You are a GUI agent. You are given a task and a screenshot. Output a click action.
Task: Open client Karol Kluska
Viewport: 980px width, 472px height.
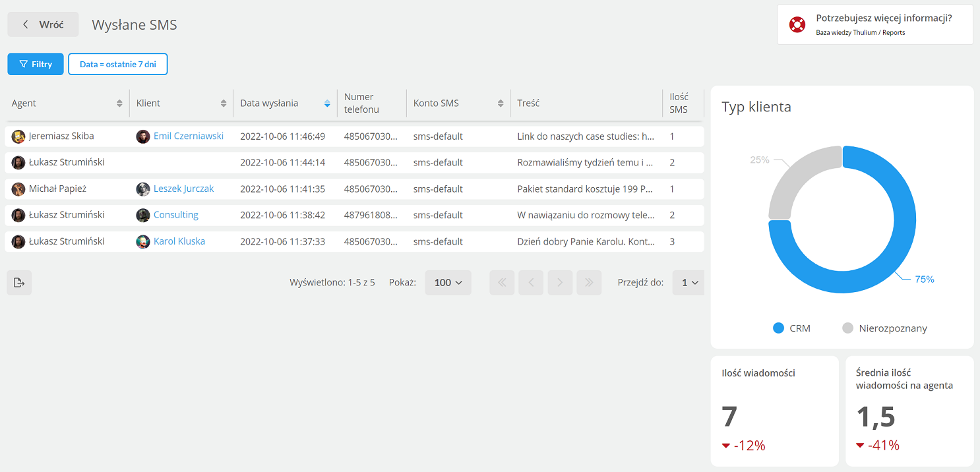(x=179, y=241)
